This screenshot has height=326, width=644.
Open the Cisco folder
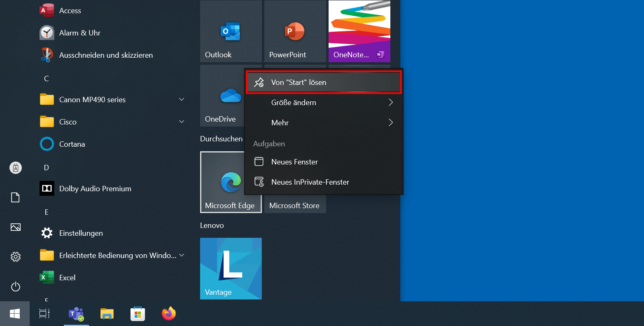111,122
